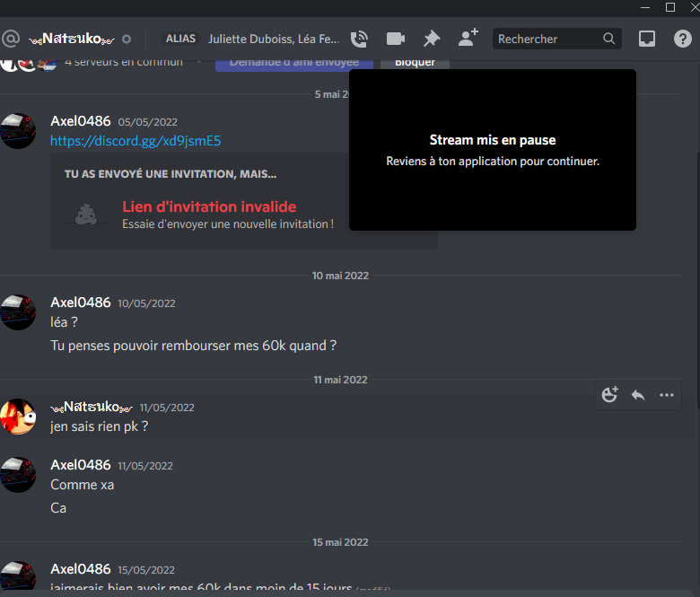Start a video call
This screenshot has height=597, width=700.
tap(396, 39)
